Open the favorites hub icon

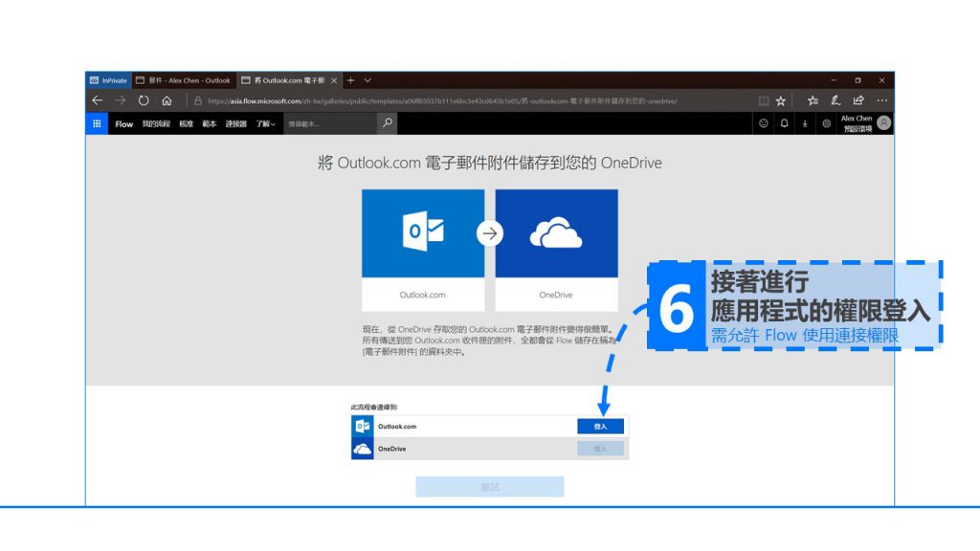(x=812, y=99)
